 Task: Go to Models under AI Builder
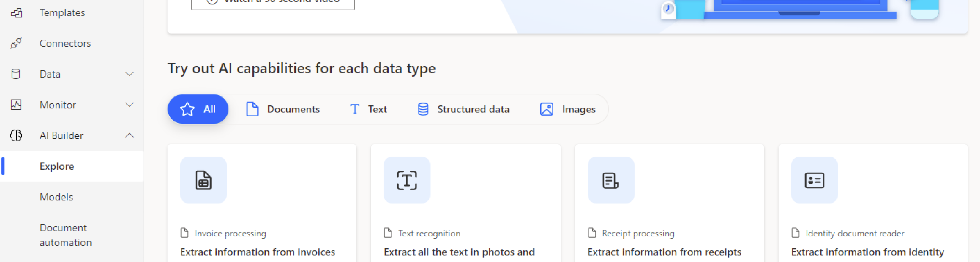[x=56, y=197]
